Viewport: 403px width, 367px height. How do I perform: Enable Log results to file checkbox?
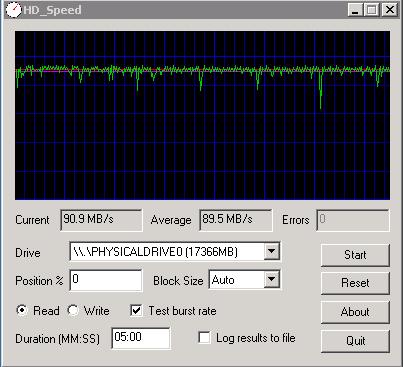[x=204, y=338]
